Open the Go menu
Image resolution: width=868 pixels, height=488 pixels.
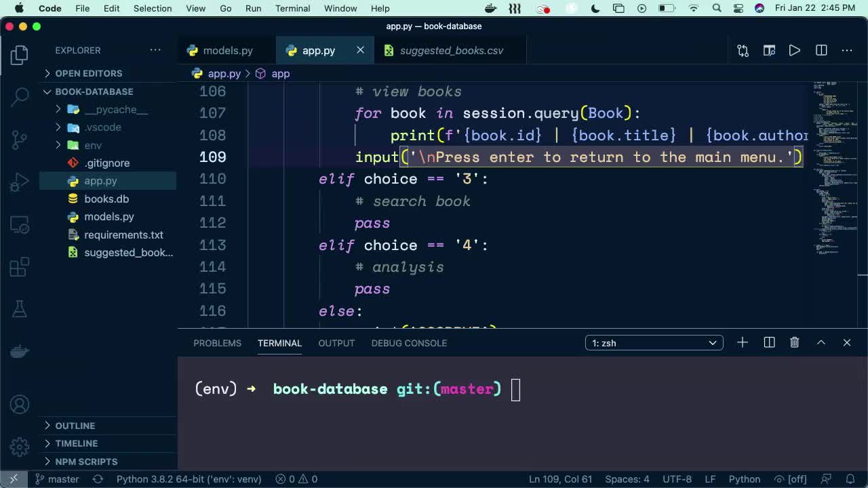click(226, 8)
